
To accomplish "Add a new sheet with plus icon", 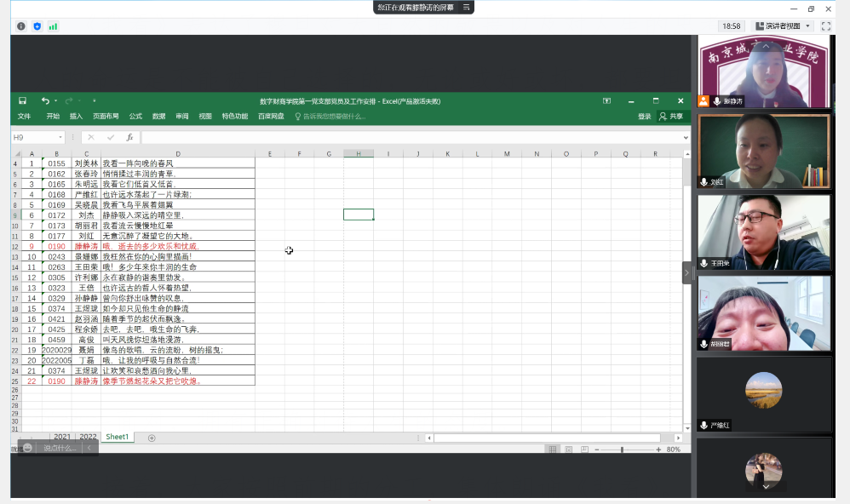I will [x=152, y=438].
